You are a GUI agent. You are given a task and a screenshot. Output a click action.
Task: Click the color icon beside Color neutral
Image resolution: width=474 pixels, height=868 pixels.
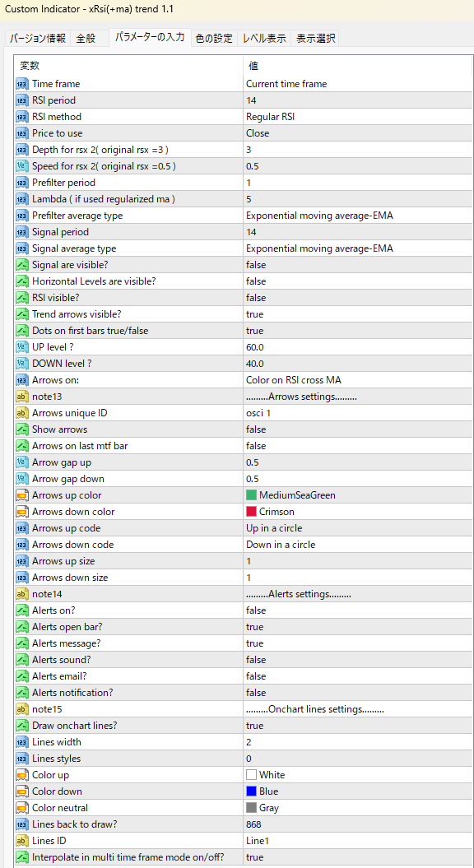click(22, 808)
